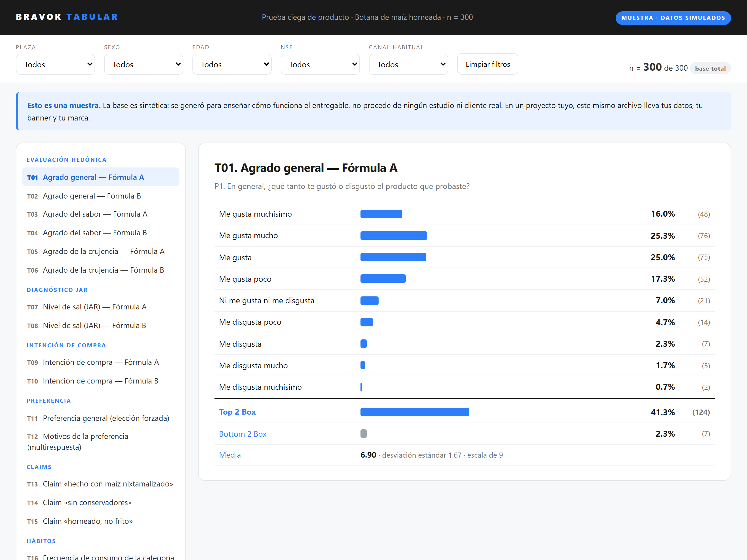747x560 pixels.
Task: Show T10 Intención de compra — Fórmula B
Action: (101, 381)
